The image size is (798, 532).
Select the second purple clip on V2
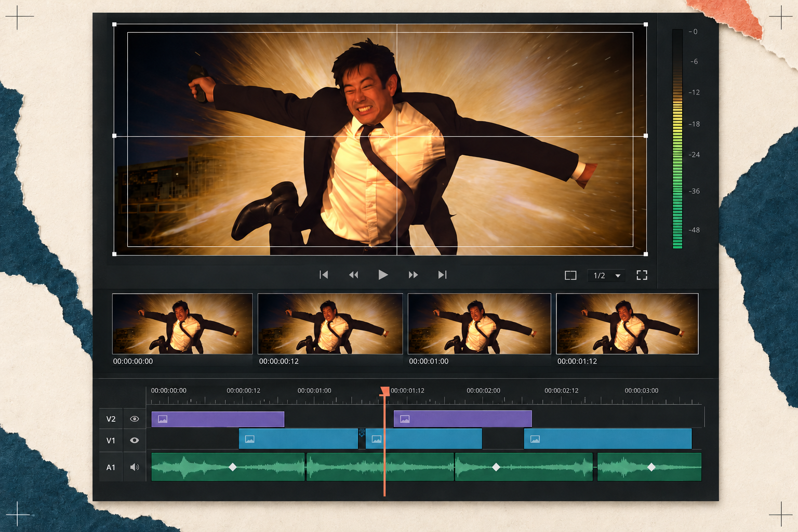click(462, 419)
